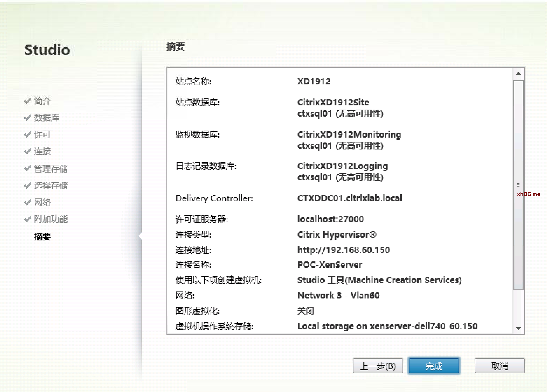Click the summary scrollbar up arrow
Image resolution: width=547 pixels, height=392 pixels.
[518, 73]
